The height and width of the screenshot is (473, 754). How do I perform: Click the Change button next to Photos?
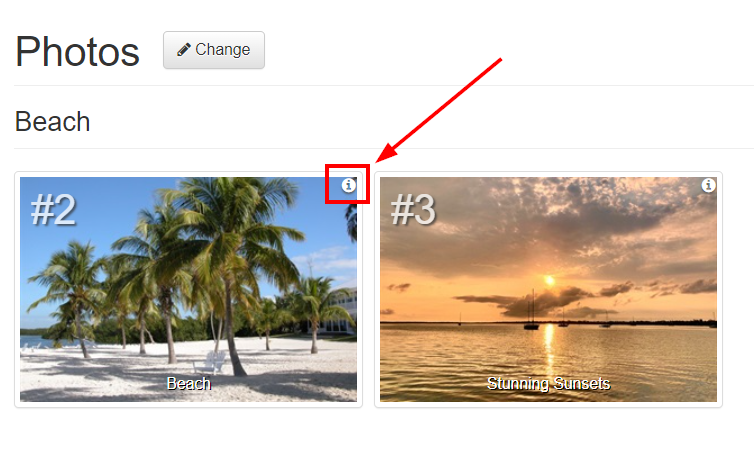(x=214, y=50)
